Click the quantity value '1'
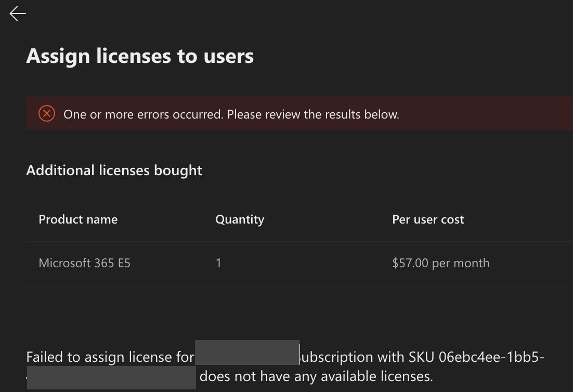The height and width of the screenshot is (392, 573). point(218,263)
